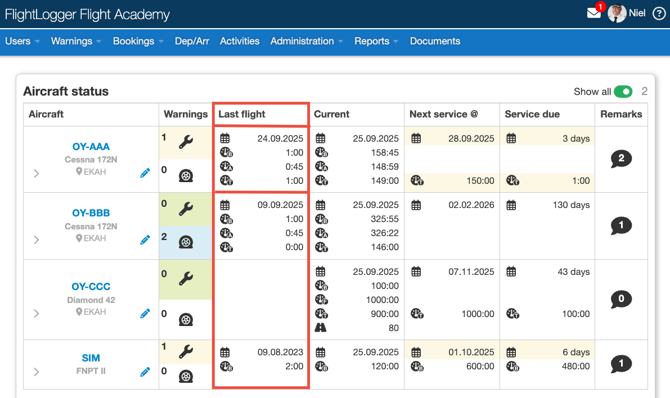Open the OY-BBB aircraft link
The width and height of the screenshot is (670, 398).
click(x=91, y=213)
